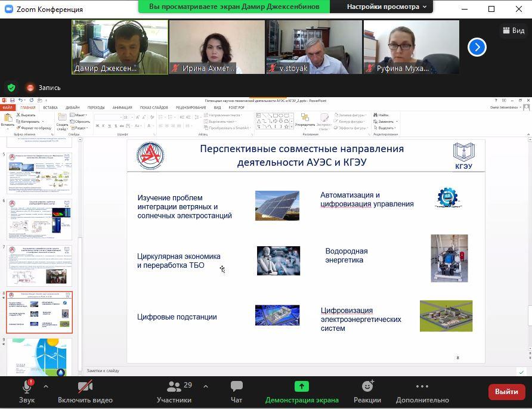Open the Настройки просмотра dropdown

(386, 7)
